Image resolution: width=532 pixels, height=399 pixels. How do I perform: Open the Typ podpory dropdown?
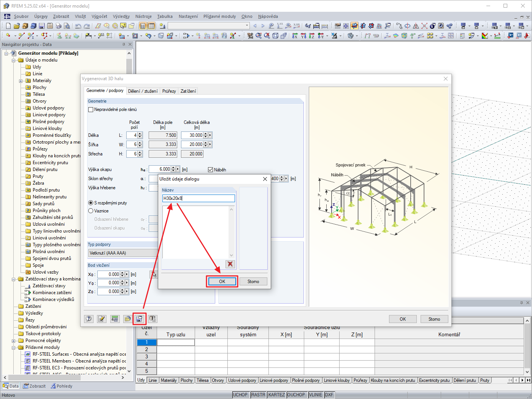123,253
